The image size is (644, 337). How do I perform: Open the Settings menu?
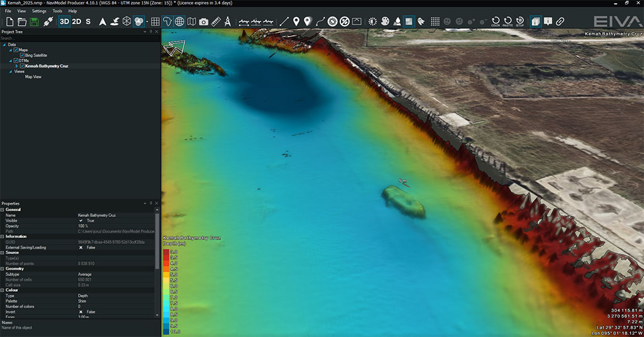pyautogui.click(x=39, y=11)
